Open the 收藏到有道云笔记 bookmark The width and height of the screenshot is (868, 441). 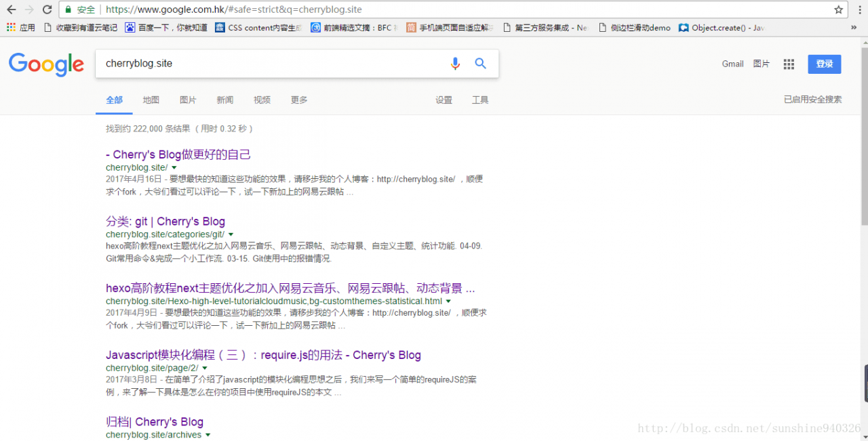(x=80, y=28)
